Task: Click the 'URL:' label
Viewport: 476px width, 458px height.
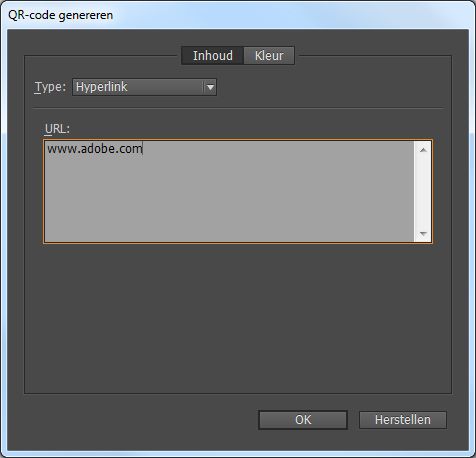Action: (x=57, y=129)
